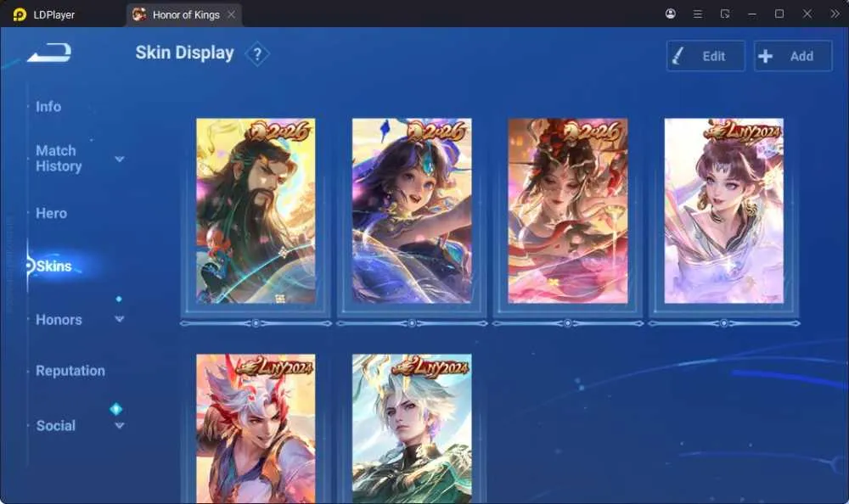
Task: Select the red-horned hero LNY2024 skin card
Action: [x=256, y=428]
